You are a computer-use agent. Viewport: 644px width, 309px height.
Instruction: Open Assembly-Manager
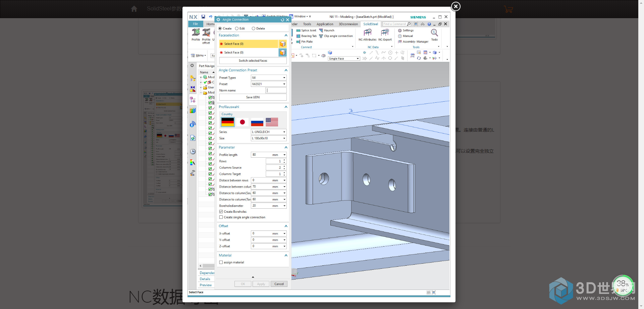[x=413, y=42]
